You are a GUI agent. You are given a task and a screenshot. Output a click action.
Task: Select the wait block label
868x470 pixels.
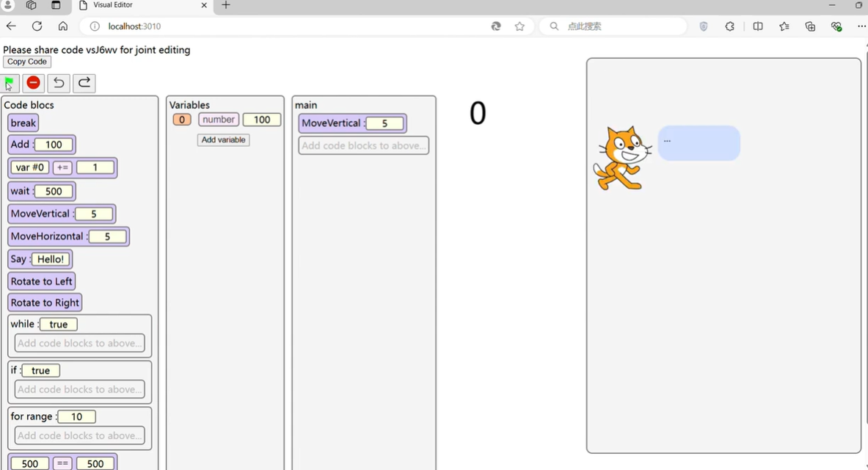(20, 191)
